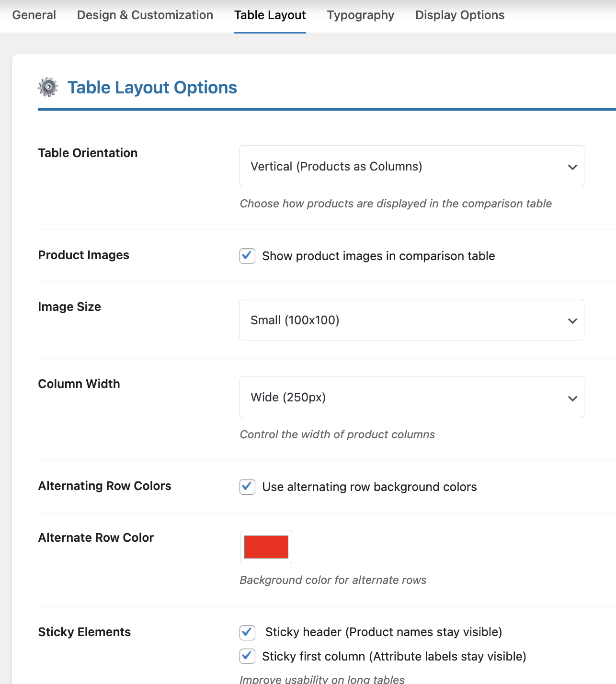The image size is (616, 684).
Task: Switch to the General tab
Action: [34, 15]
